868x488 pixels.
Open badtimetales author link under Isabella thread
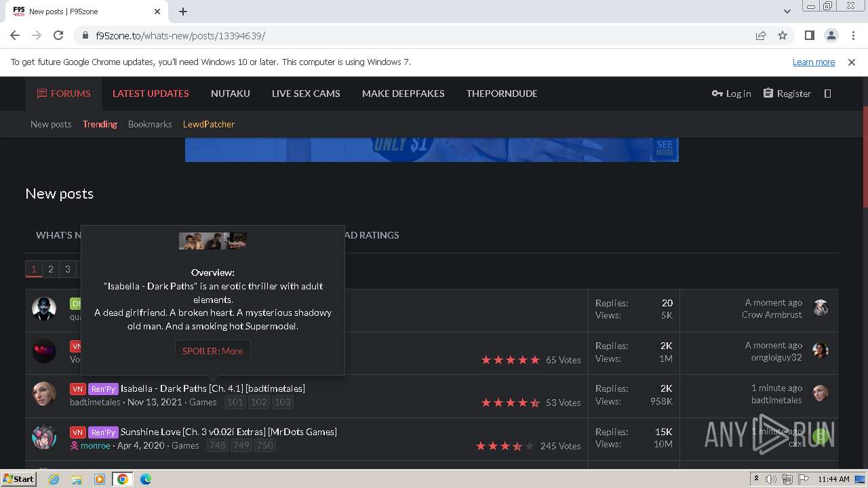[95, 402]
